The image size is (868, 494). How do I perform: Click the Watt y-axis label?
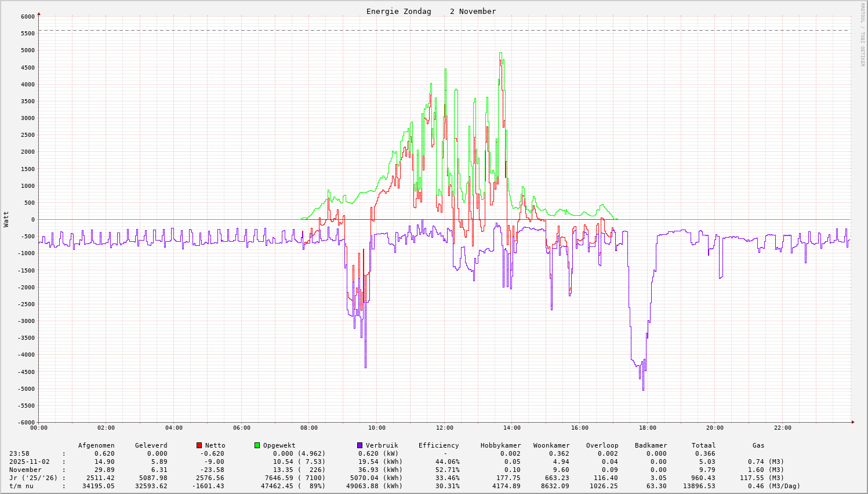(6, 219)
